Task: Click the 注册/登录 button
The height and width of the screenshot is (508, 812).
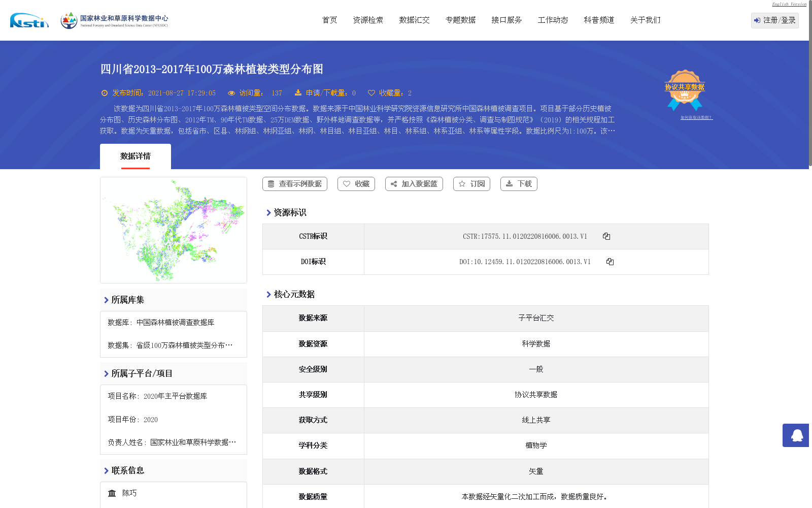Action: [x=775, y=20]
